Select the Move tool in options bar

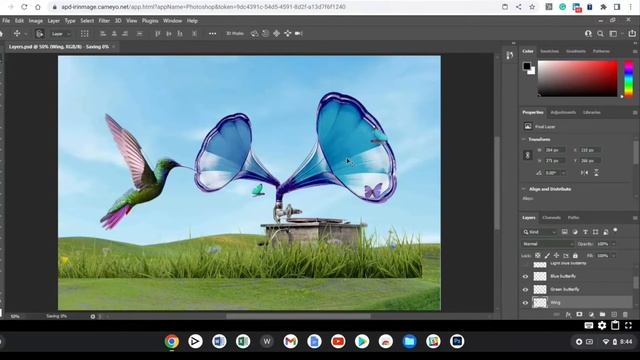17,33
